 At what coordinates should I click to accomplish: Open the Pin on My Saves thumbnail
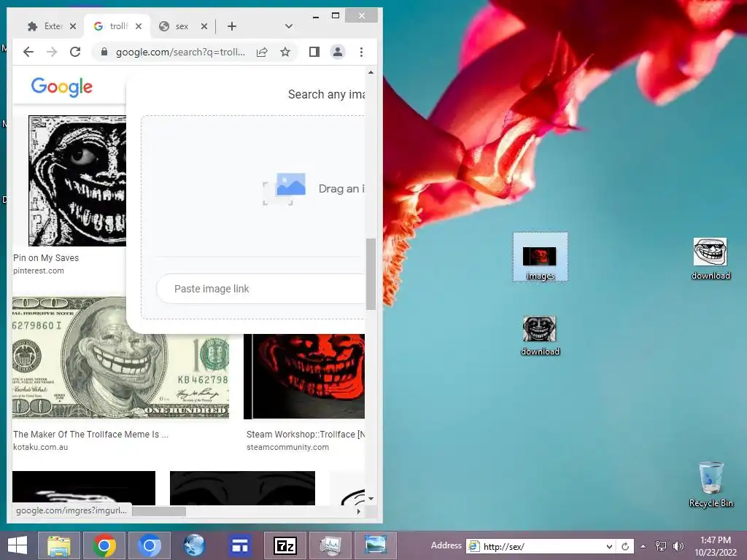click(x=77, y=181)
